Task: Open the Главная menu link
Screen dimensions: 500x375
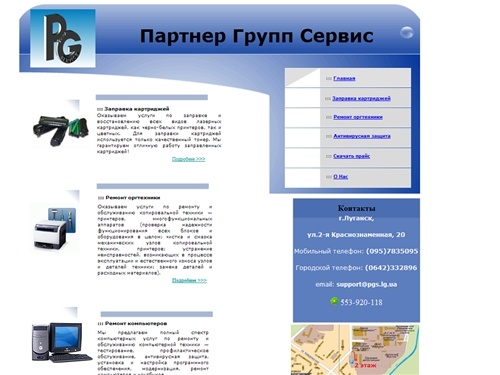Action: pyautogui.click(x=344, y=78)
